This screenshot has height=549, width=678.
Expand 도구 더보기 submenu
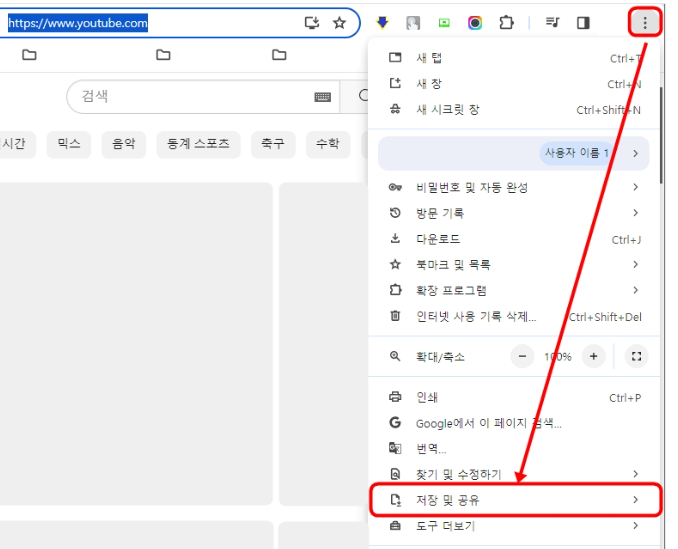[514, 526]
